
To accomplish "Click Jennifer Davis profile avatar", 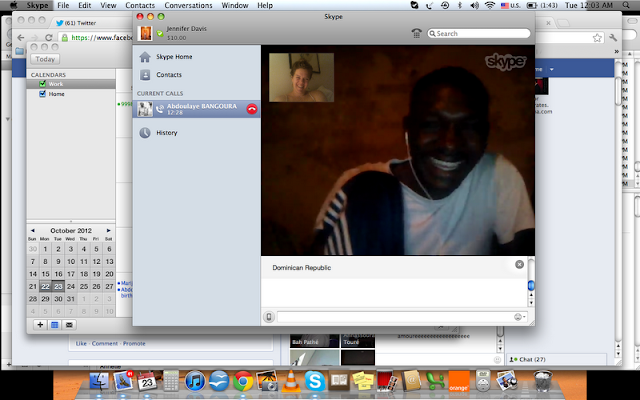I will (145, 33).
